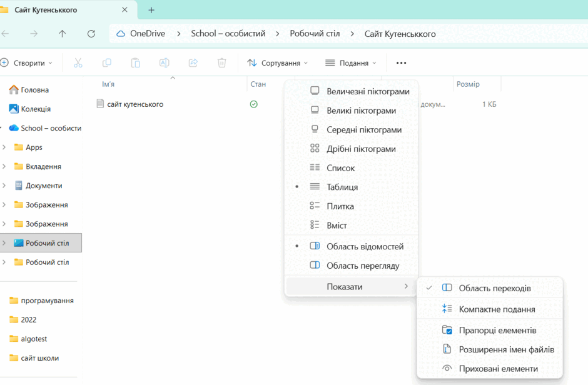Sort by the Розмір column header
588x385 pixels.
468,84
